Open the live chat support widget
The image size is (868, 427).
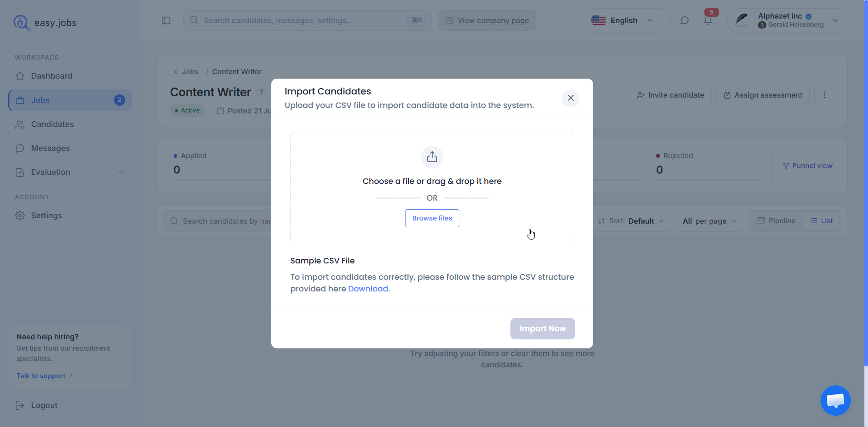point(835,400)
